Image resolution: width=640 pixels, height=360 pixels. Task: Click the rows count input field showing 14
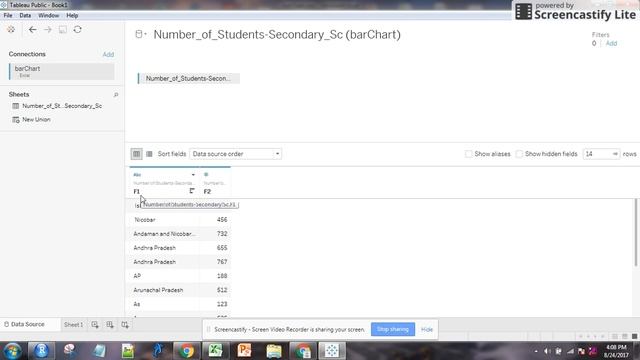597,154
